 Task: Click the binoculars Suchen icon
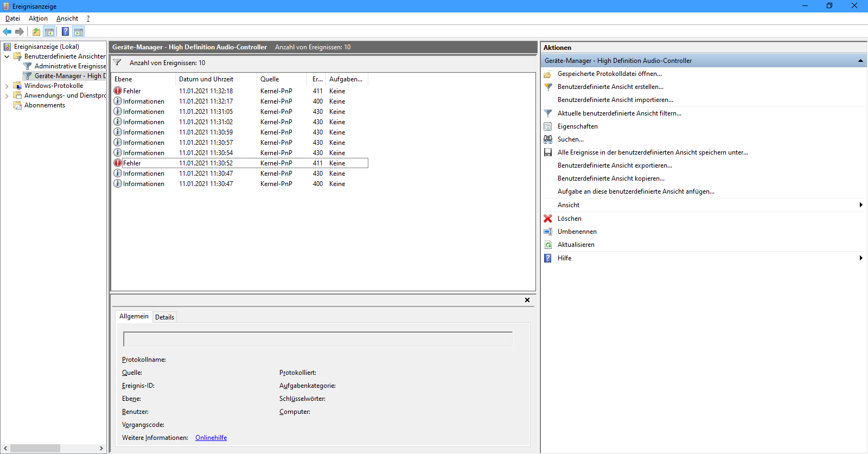point(548,139)
